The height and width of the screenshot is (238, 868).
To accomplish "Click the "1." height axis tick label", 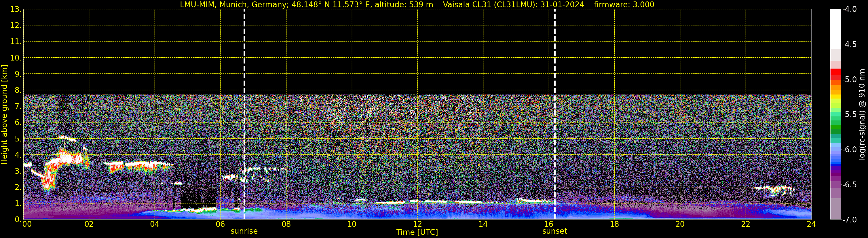I will coord(18,203).
